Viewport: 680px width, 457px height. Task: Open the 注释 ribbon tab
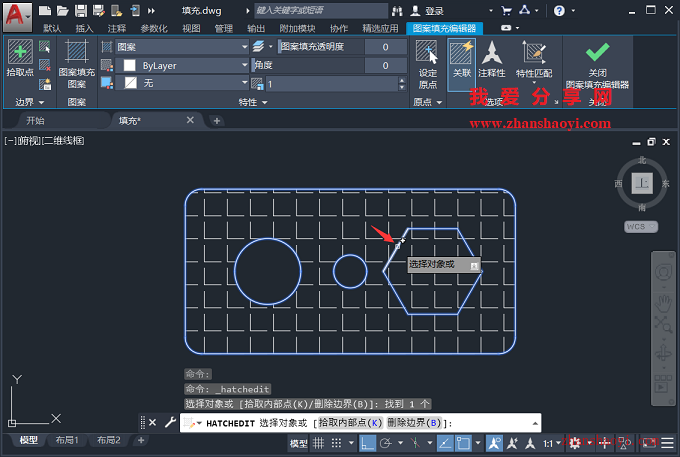pyautogui.click(x=117, y=29)
